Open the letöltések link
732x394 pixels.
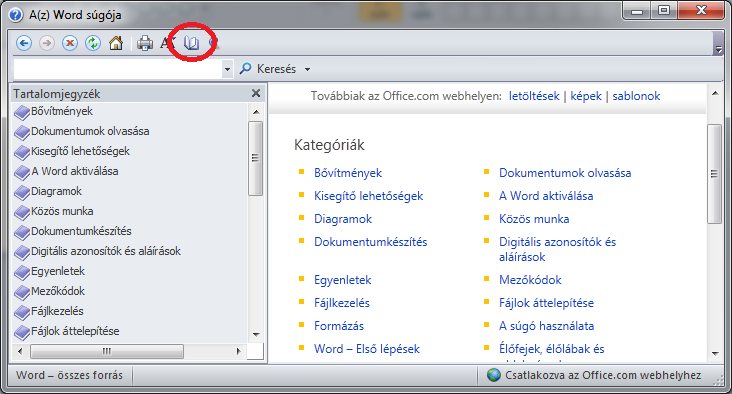(534, 96)
